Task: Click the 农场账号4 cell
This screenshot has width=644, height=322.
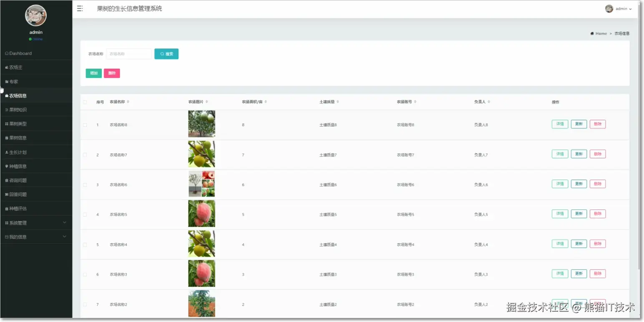Action: [x=405, y=245]
